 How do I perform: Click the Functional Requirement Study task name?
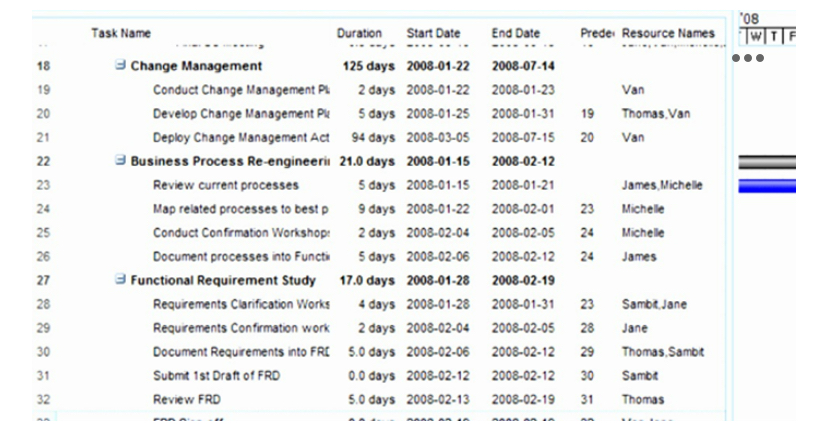pos(223,280)
